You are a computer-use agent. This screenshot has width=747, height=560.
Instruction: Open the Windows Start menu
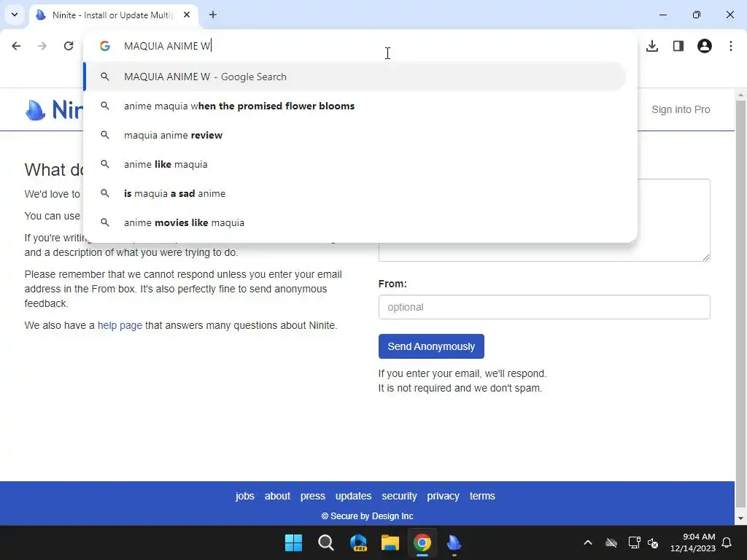click(x=293, y=542)
